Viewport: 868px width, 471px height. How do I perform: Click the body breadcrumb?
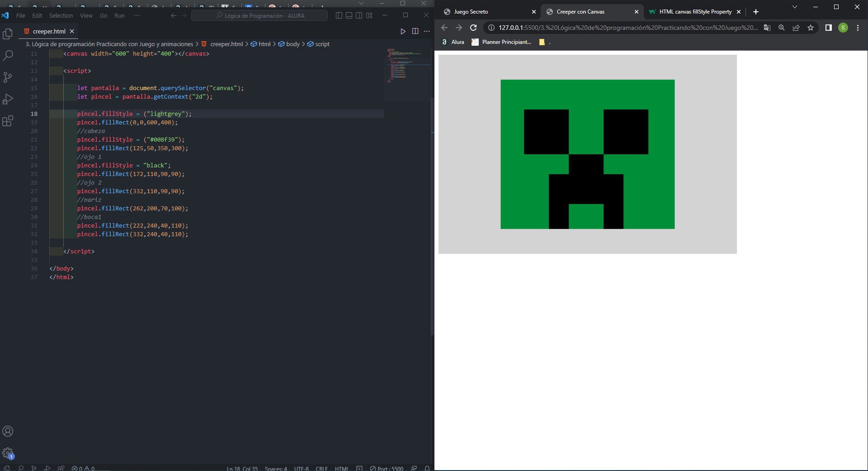point(289,44)
